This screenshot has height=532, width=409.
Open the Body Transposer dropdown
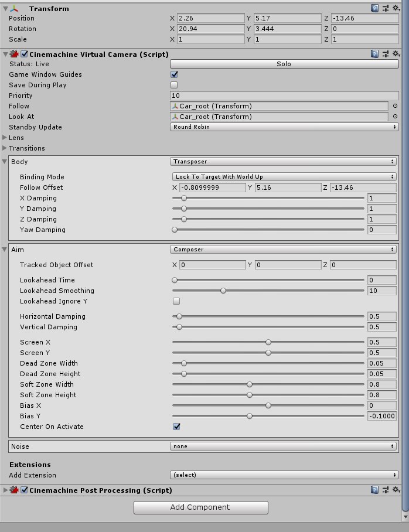coord(283,162)
